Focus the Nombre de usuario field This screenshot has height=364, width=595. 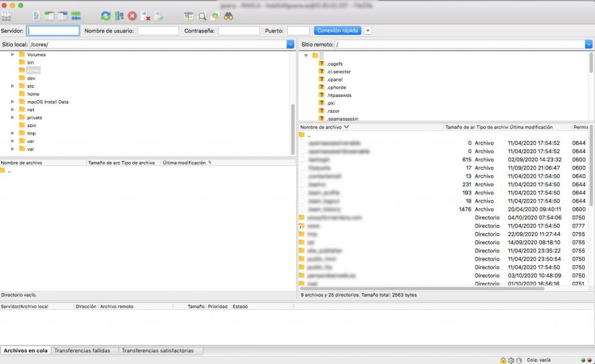(158, 31)
